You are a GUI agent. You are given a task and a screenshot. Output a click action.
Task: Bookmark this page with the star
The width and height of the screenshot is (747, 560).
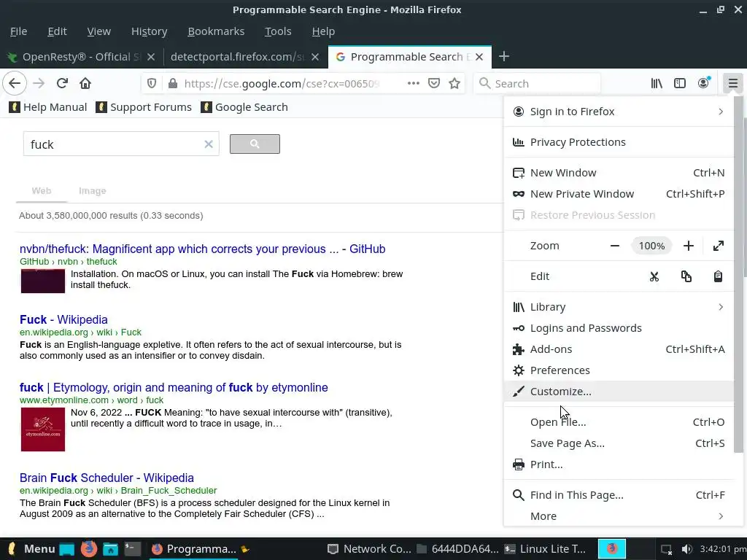pyautogui.click(x=454, y=83)
